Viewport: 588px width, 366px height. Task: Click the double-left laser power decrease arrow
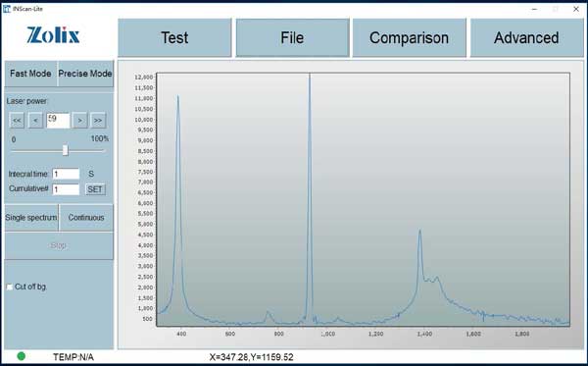point(17,121)
